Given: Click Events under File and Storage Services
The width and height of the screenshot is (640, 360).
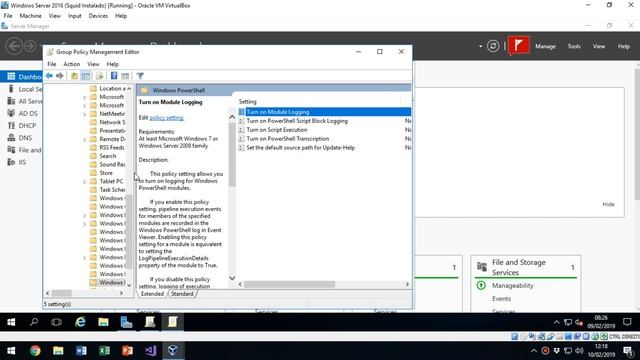Looking at the screenshot, I should pyautogui.click(x=501, y=299).
